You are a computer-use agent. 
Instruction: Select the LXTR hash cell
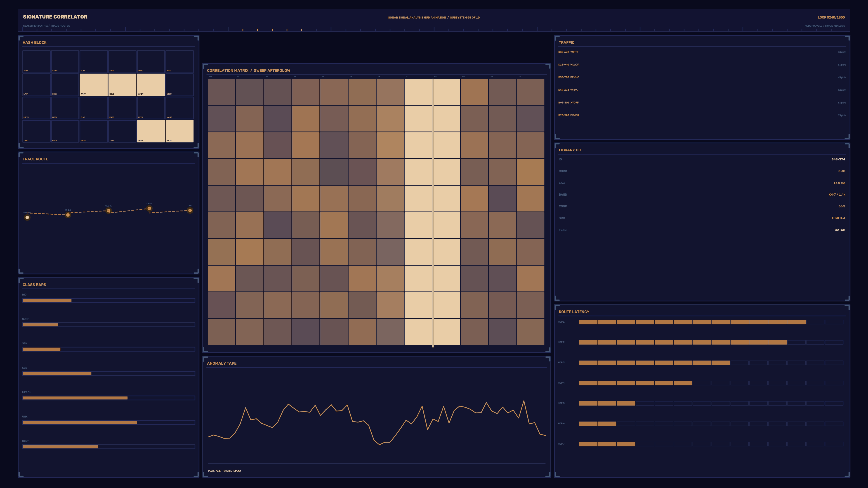[x=151, y=108]
